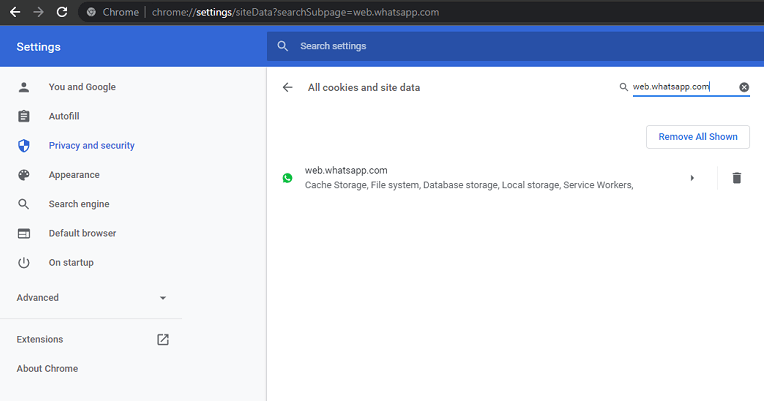The height and width of the screenshot is (401, 764).
Task: Open Privacy and security section
Action: pyautogui.click(x=91, y=145)
